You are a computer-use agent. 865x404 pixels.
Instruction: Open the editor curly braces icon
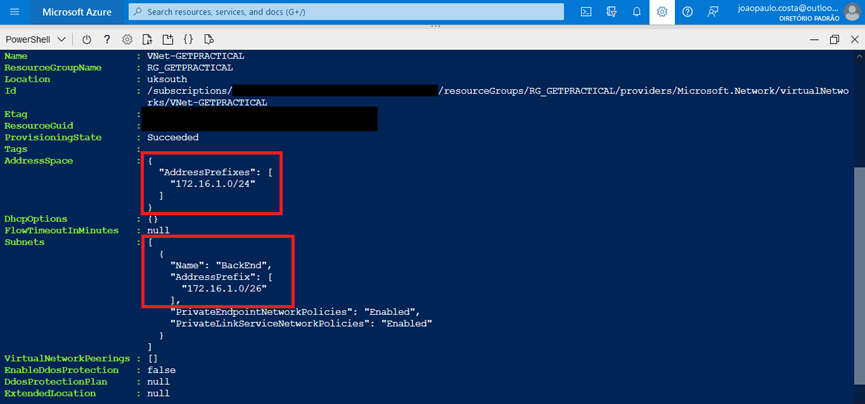[x=188, y=40]
